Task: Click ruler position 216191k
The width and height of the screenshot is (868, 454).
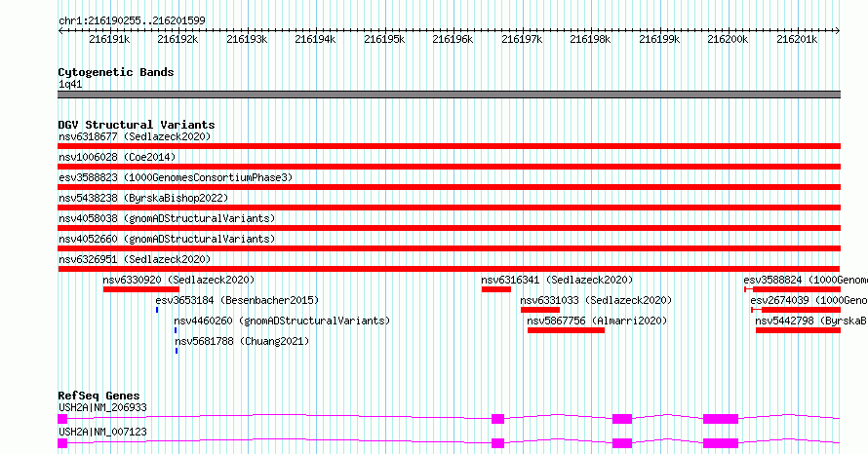Action: coord(109,39)
